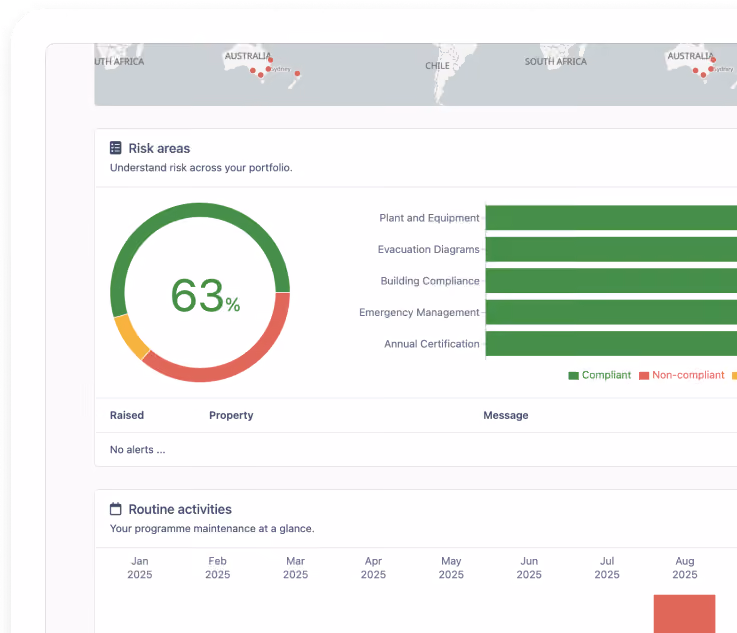Click the Building Compliance axis label
The image size is (737, 633).
click(x=430, y=281)
